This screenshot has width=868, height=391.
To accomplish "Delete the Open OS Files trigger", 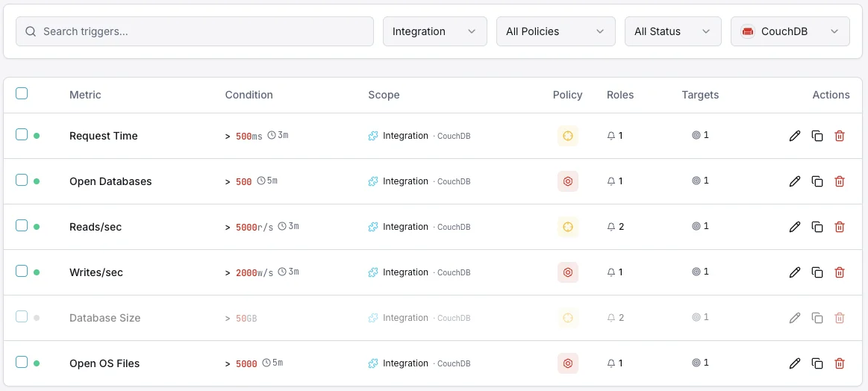I will tap(839, 363).
